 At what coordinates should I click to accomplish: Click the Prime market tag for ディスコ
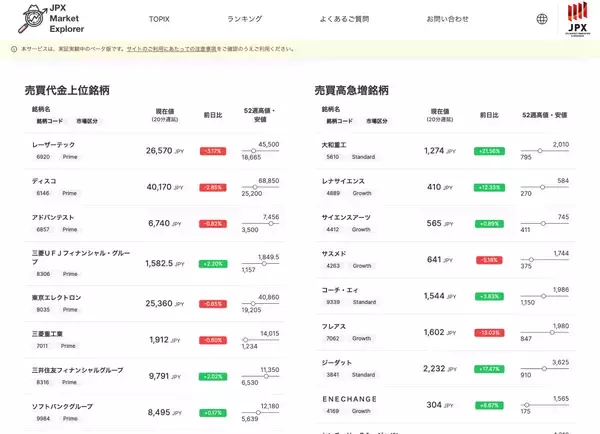coord(70,193)
